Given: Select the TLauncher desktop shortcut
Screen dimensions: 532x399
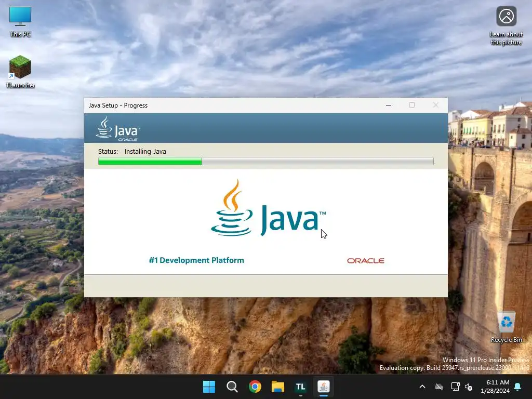Looking at the screenshot, I should point(20,72).
